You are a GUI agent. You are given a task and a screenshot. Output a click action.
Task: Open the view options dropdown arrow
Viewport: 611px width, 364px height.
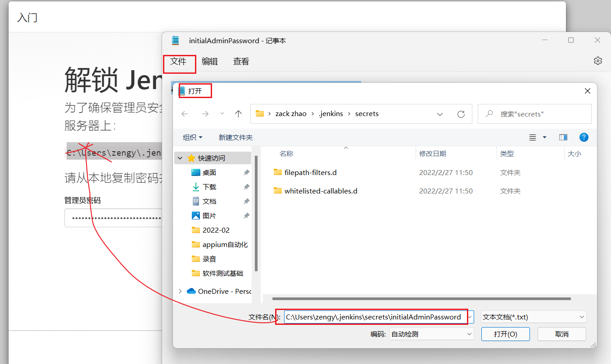[x=544, y=137]
